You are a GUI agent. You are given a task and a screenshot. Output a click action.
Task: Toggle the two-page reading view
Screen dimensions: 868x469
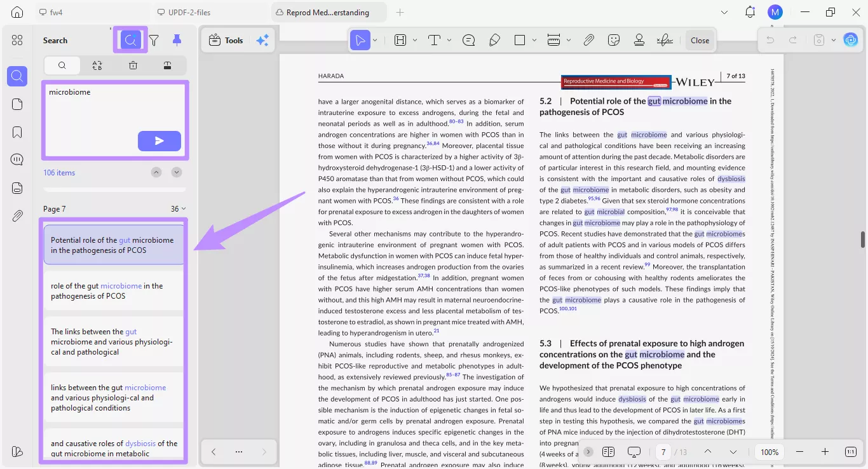point(608,452)
